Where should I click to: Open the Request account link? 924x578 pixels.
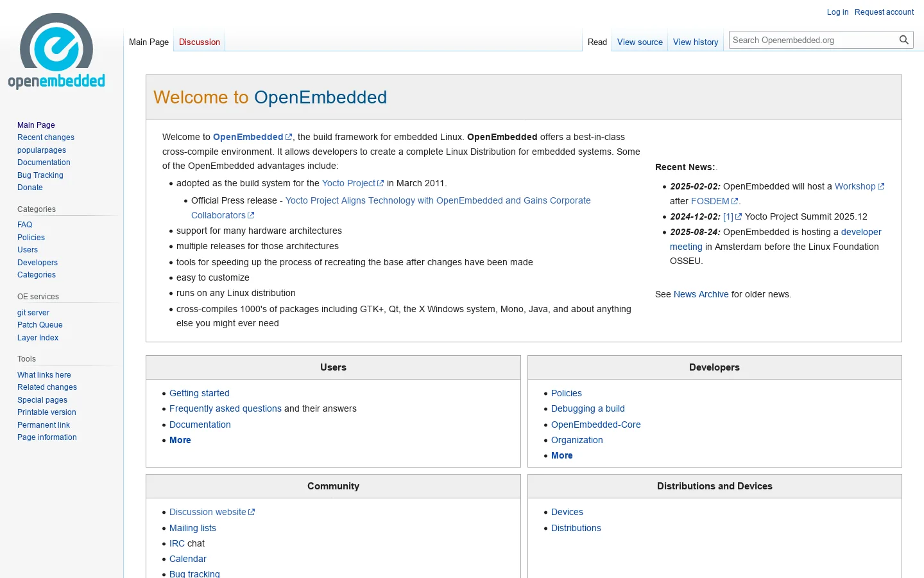pyautogui.click(x=884, y=12)
